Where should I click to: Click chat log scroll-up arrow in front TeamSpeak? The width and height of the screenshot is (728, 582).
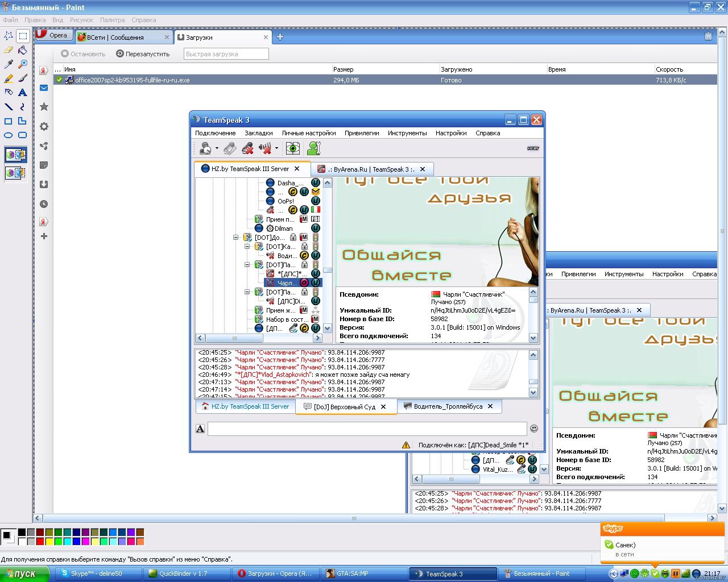[533, 355]
